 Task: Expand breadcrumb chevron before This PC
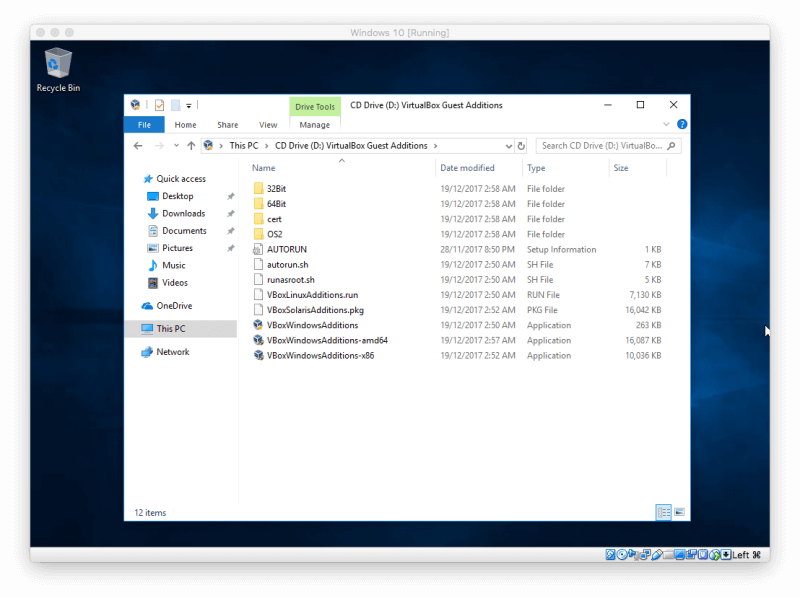(221, 146)
